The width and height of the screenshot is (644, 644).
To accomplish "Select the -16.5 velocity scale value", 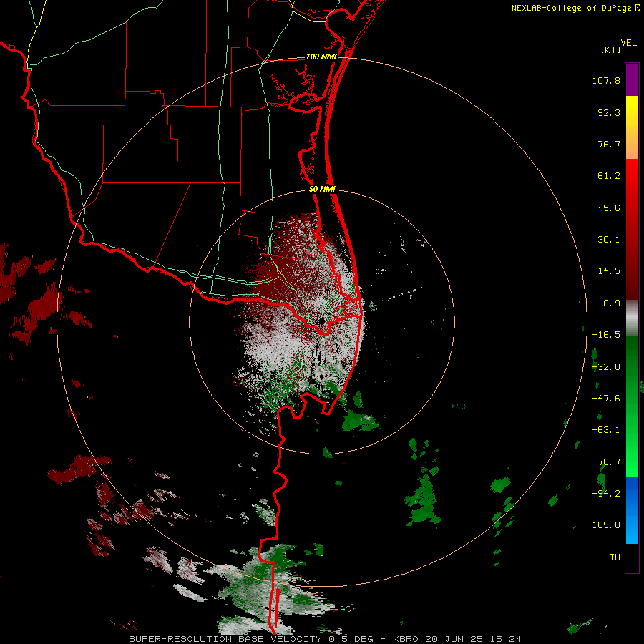I will pyautogui.click(x=606, y=335).
